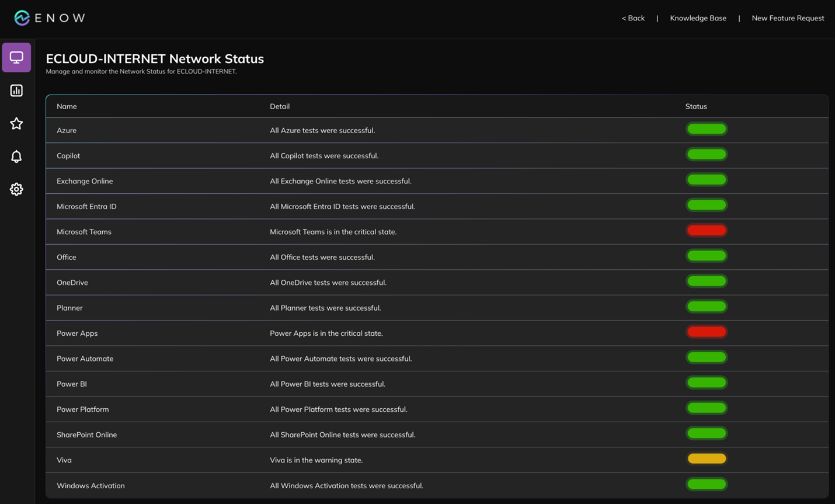Click the green status pill for Azure

[707, 129]
